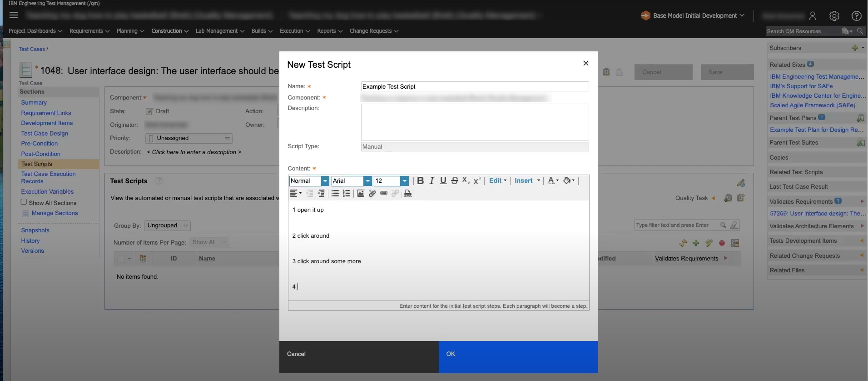This screenshot has height=381, width=868.
Task: Open the paragraph style Normal dropdown
Action: [x=325, y=181]
